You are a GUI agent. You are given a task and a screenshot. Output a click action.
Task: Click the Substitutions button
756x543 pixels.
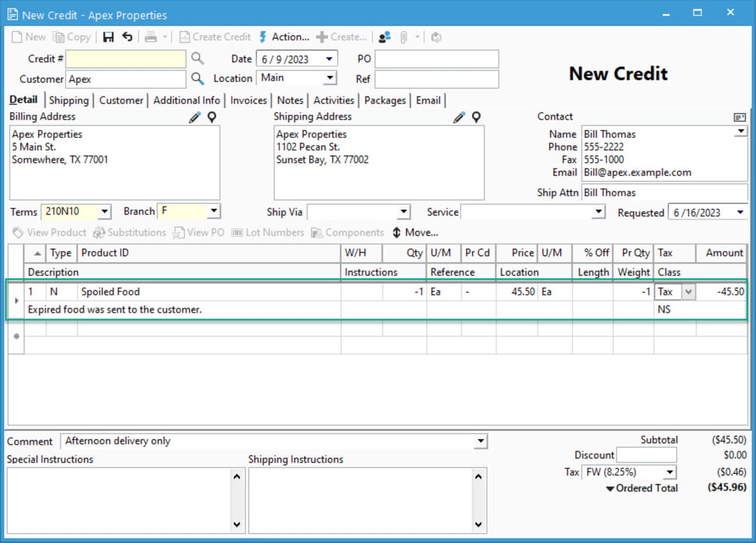(x=130, y=232)
